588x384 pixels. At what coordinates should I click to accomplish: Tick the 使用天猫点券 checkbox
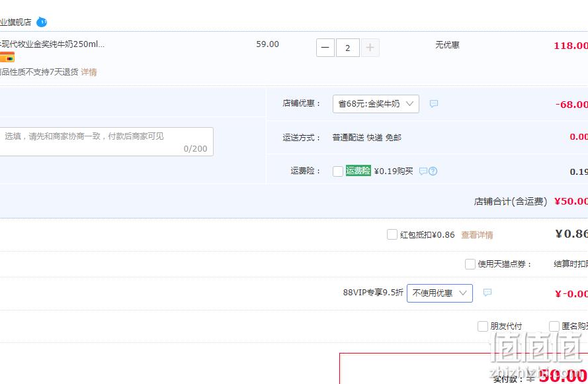[470, 264]
